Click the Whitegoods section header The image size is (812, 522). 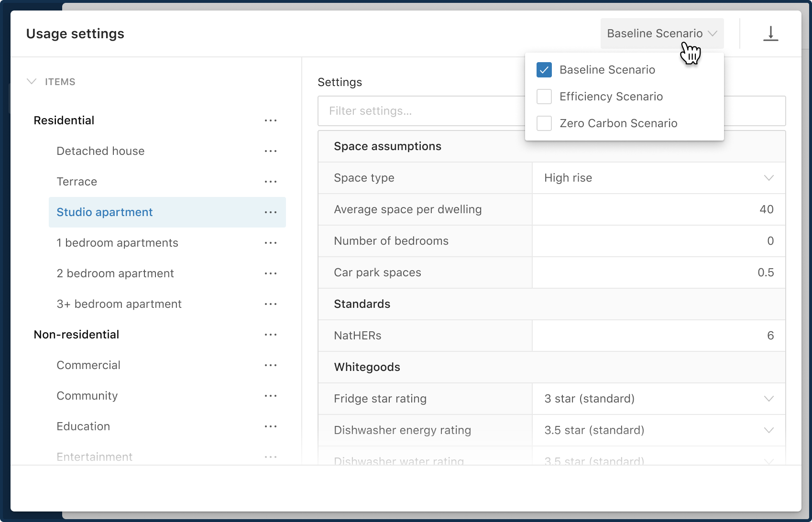click(551, 367)
